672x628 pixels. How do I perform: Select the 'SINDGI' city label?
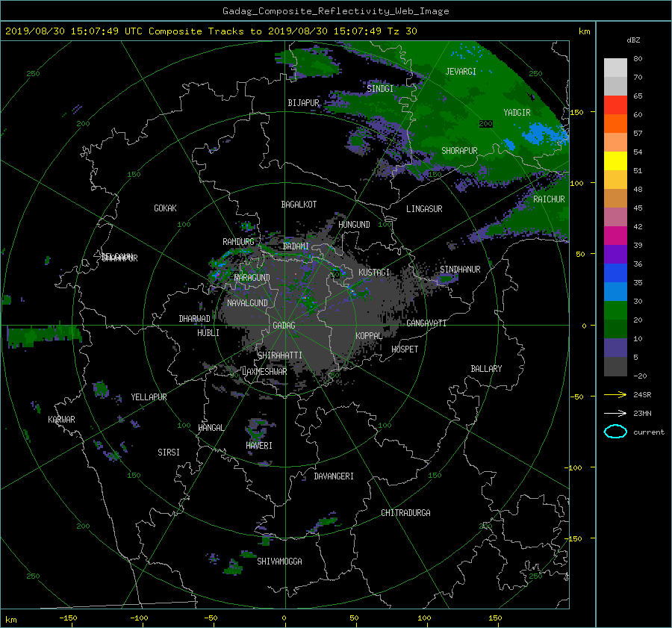[x=380, y=89]
